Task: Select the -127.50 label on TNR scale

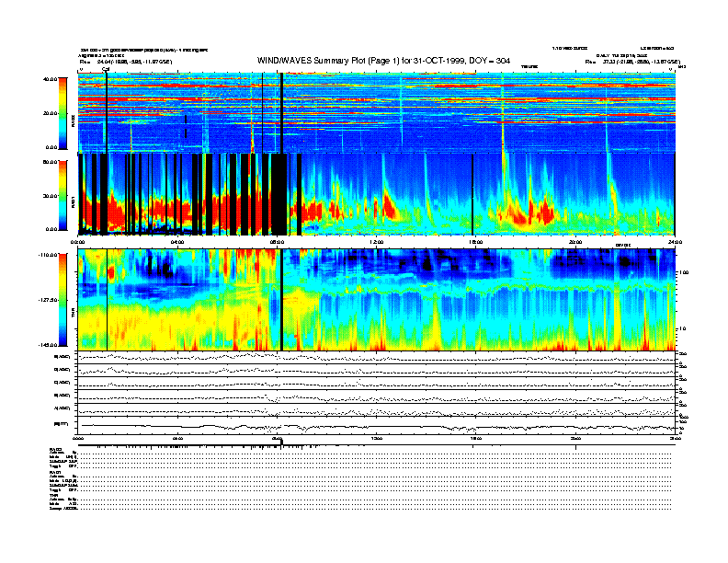Action: pyautogui.click(x=49, y=300)
